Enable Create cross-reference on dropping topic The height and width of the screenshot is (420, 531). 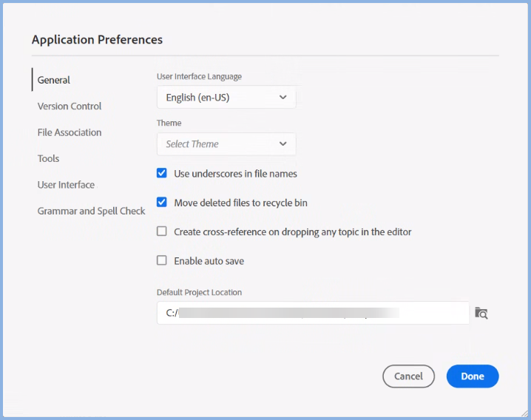[x=162, y=231]
